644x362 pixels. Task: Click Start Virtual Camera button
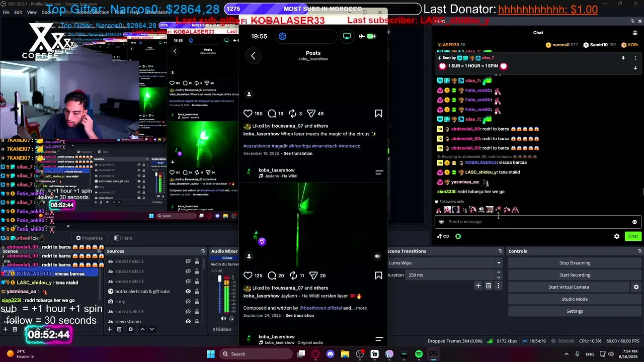tap(569, 287)
